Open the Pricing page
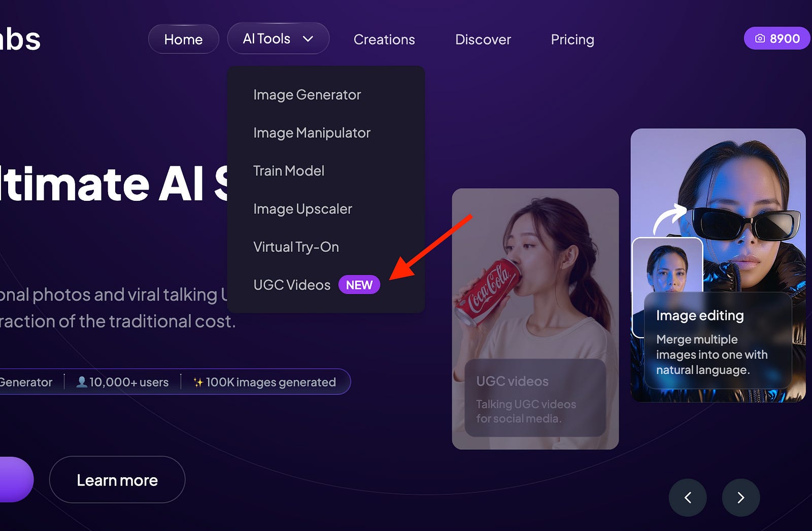 tap(572, 40)
